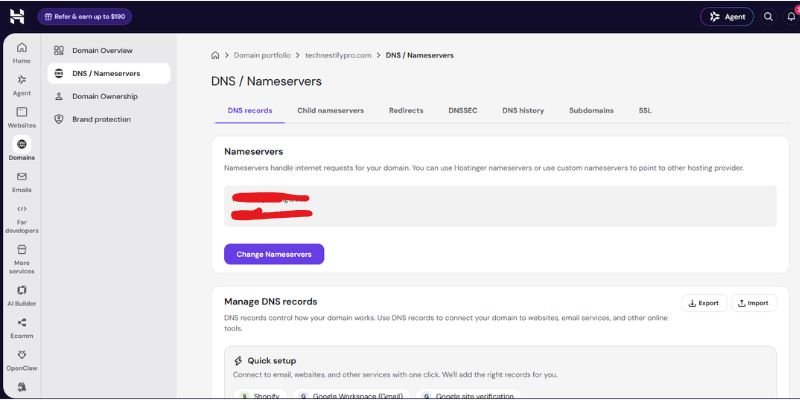Click the bottom-most sidebar icon below OpenClaw
800x400 pixels.
pos(21,387)
